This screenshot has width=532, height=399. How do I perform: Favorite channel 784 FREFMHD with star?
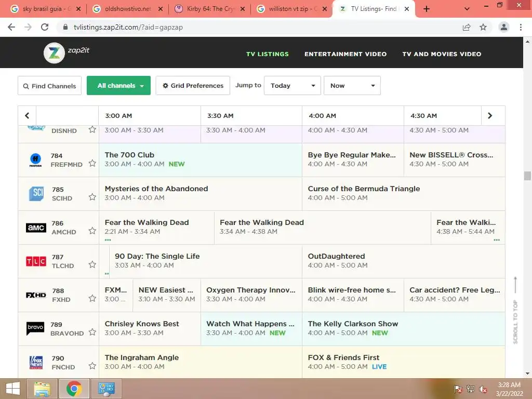pos(92,163)
